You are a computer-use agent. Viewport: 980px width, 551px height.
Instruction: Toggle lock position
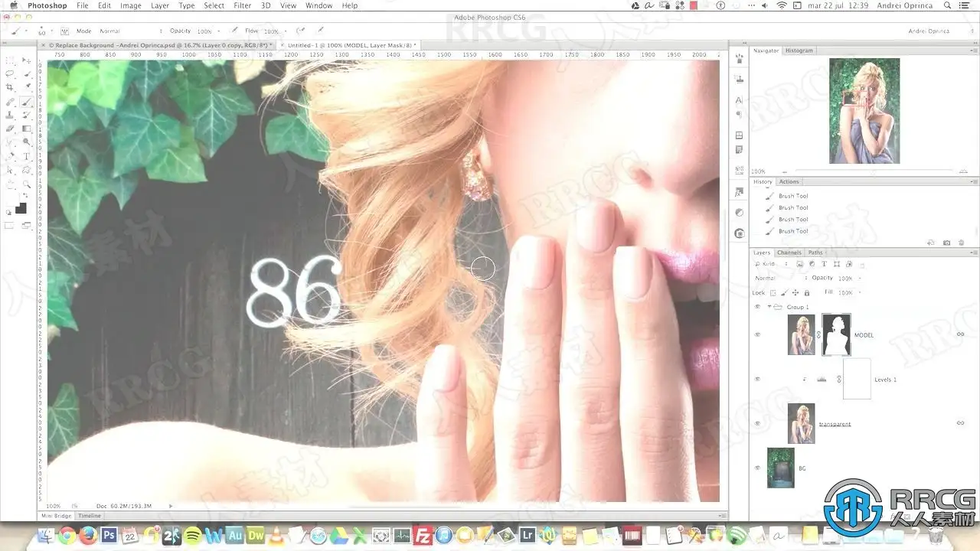pos(795,293)
